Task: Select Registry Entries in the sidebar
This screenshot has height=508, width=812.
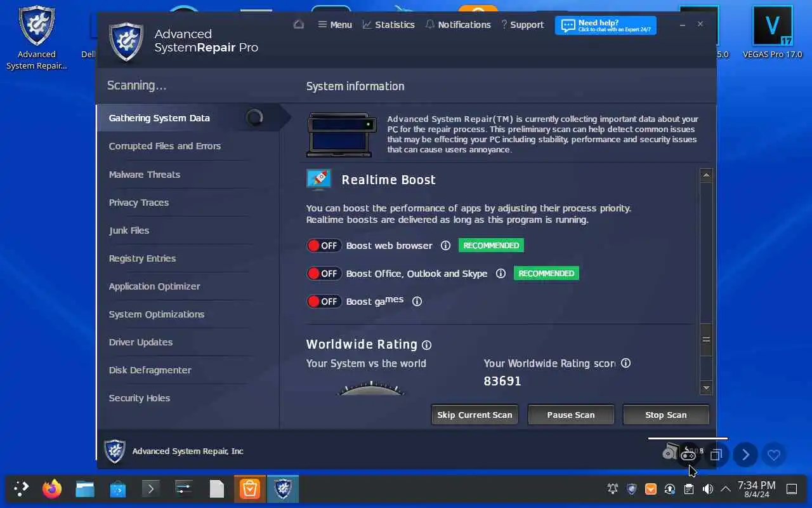Action: tap(142, 258)
